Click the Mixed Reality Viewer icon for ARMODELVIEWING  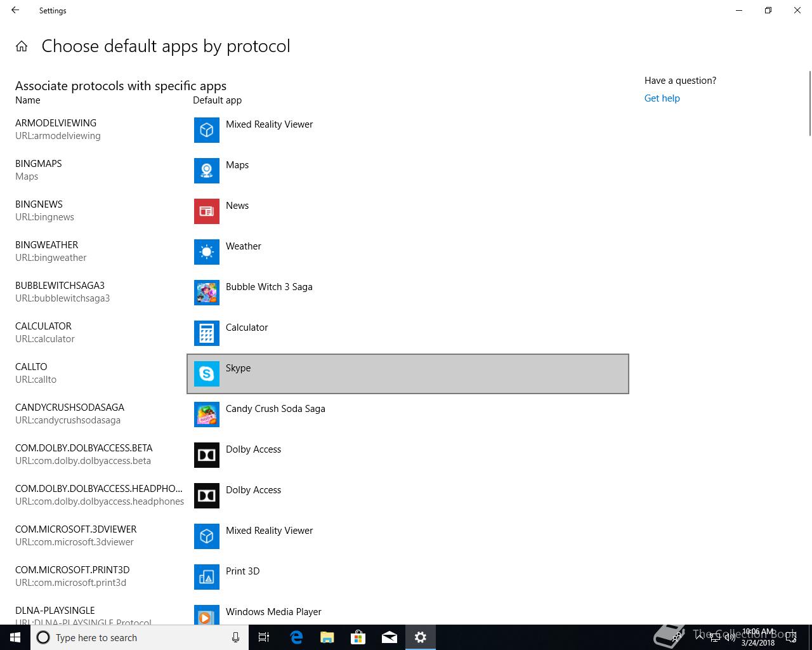(x=207, y=130)
